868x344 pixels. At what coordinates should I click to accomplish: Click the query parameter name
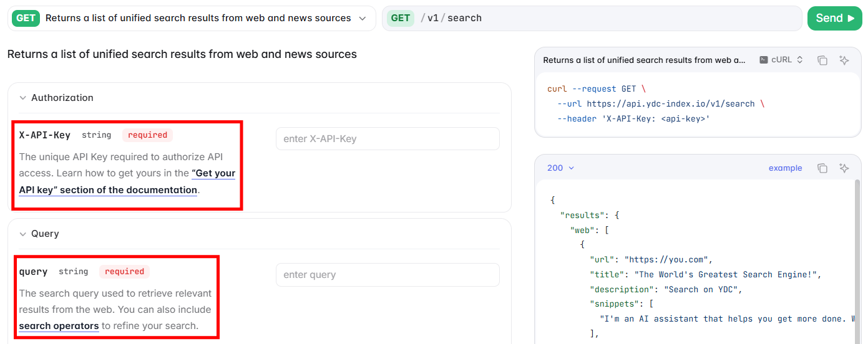pyautogui.click(x=33, y=272)
